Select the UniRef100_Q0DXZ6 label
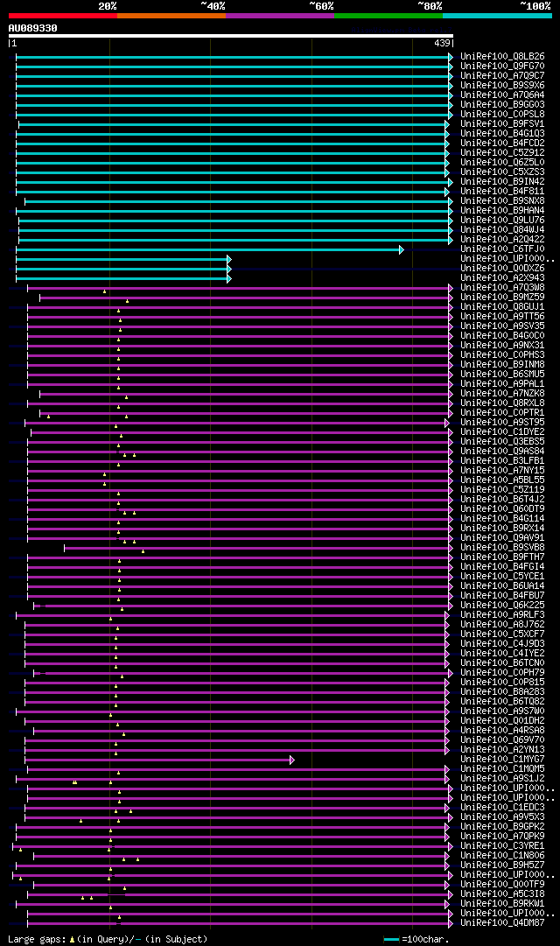 point(502,269)
